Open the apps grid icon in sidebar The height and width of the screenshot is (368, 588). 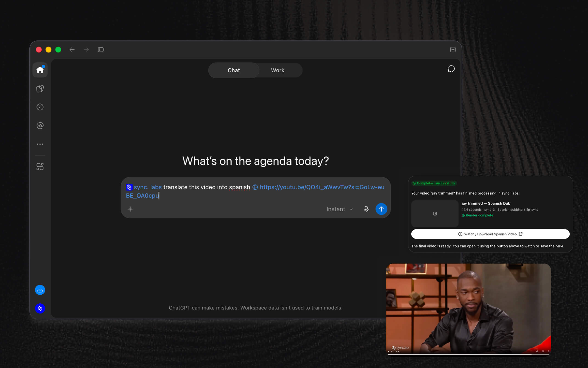(40, 167)
